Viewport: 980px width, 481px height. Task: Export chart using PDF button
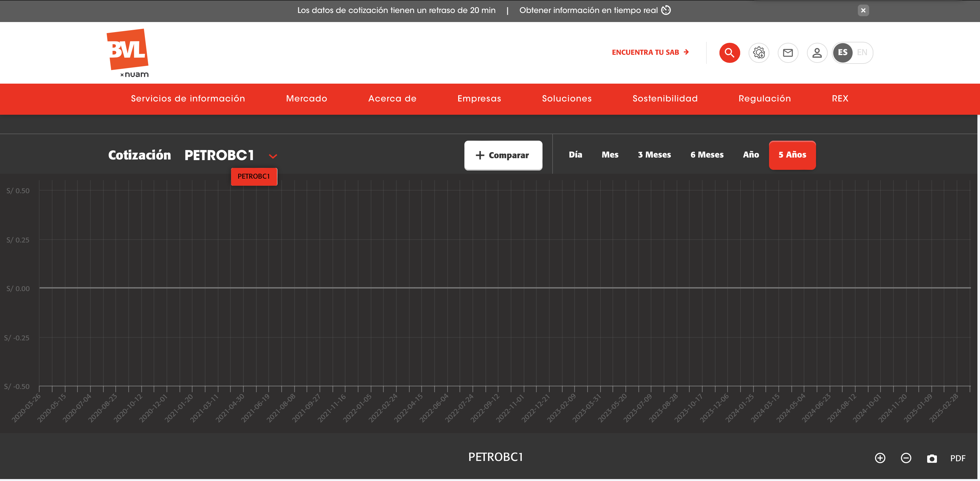coord(958,458)
